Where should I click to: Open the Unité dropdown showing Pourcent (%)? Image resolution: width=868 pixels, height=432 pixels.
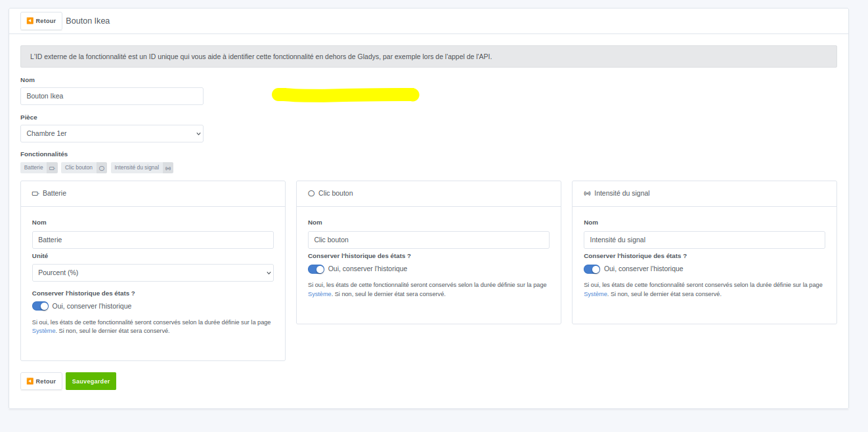click(153, 272)
